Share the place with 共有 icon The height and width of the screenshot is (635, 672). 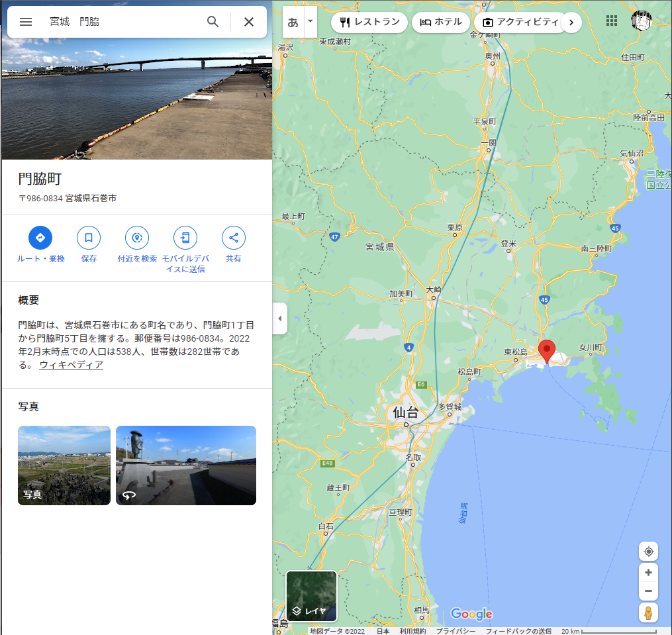point(234,238)
